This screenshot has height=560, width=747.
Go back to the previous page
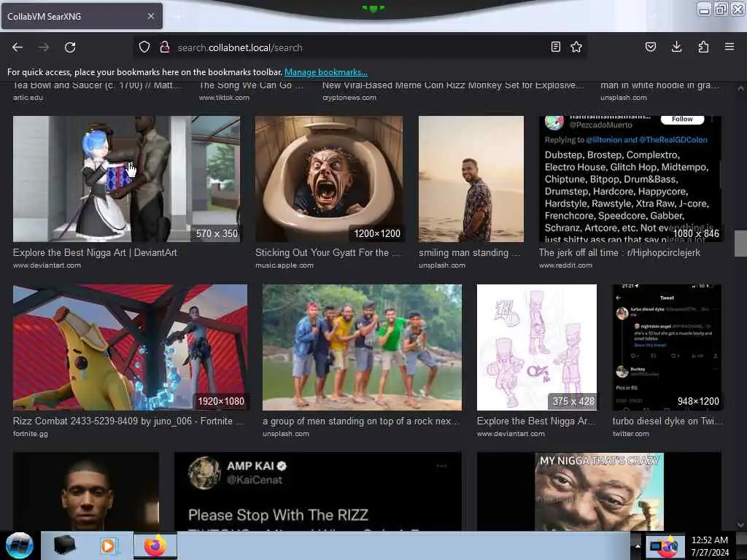coord(18,47)
